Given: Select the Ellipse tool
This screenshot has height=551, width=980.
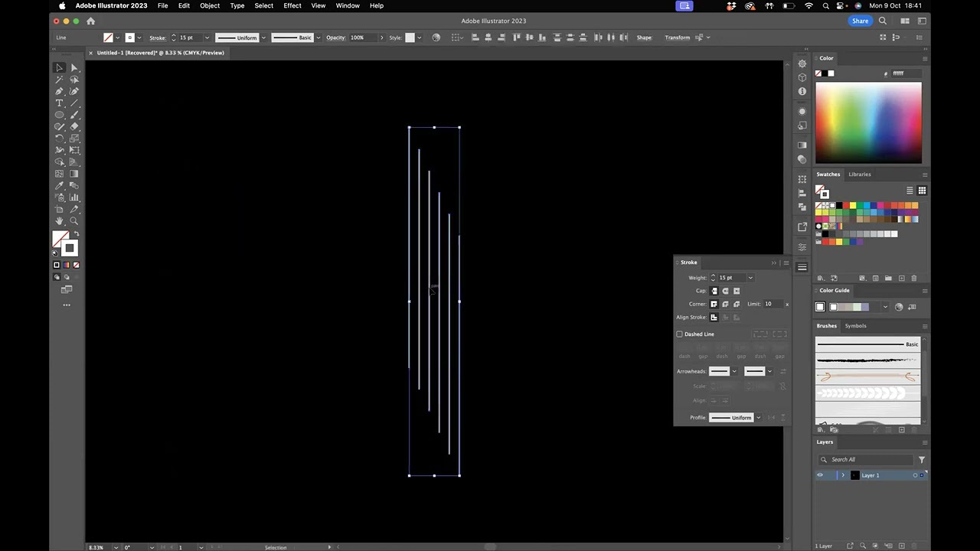Looking at the screenshot, I should click(59, 115).
